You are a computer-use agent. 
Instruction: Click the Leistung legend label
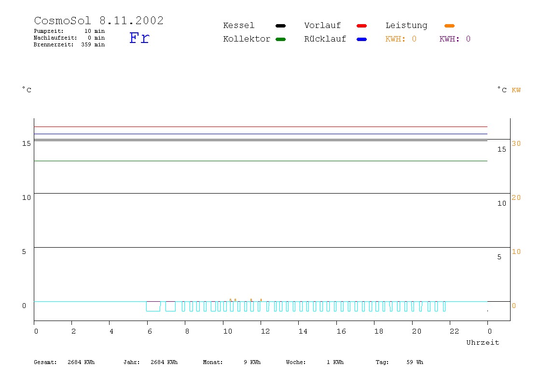406,26
